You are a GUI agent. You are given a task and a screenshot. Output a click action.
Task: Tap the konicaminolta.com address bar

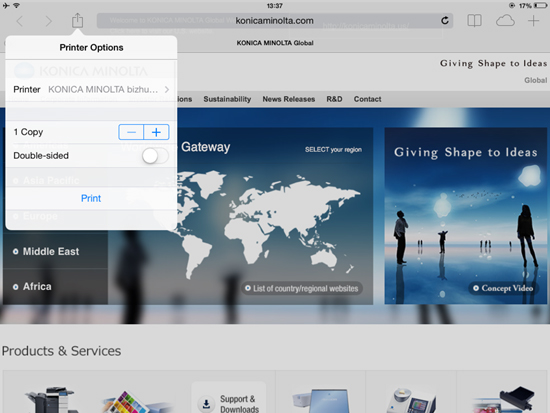coord(275,21)
